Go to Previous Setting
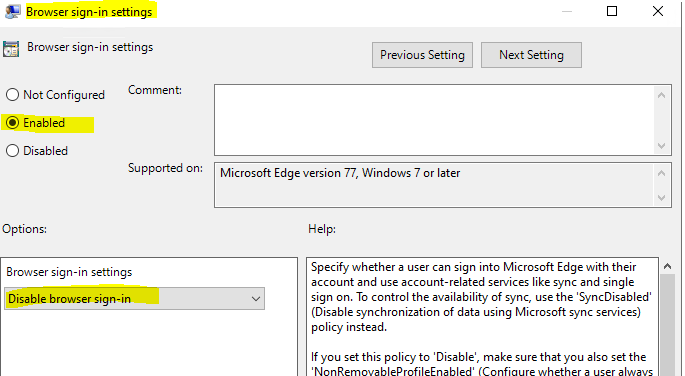This screenshot has width=685, height=376. (422, 55)
